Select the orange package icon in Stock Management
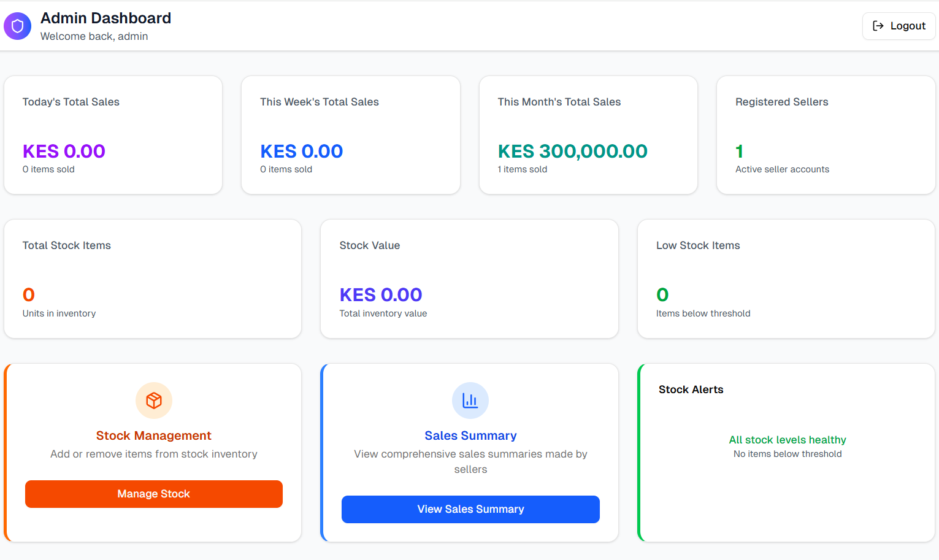This screenshot has width=939, height=560. pyautogui.click(x=153, y=400)
